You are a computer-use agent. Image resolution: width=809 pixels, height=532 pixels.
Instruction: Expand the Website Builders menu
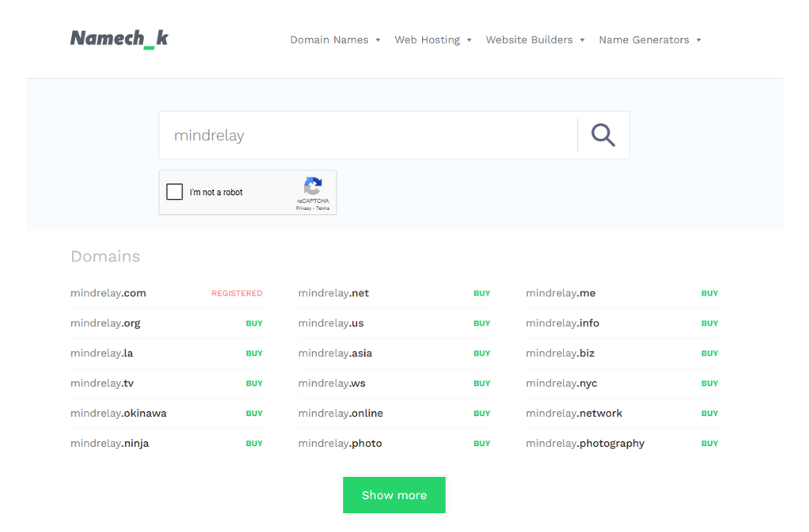tap(535, 40)
